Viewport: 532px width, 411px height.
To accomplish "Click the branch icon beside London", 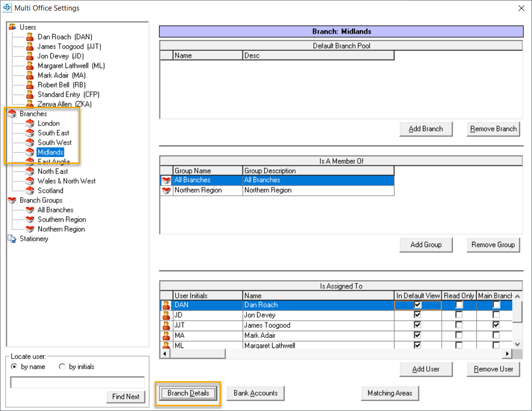I will (x=30, y=123).
